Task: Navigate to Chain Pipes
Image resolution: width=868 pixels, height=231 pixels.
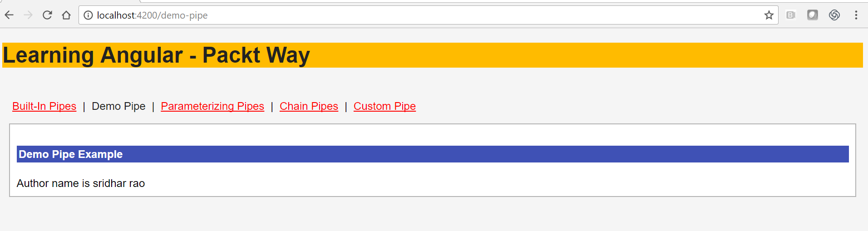Action: (x=309, y=106)
